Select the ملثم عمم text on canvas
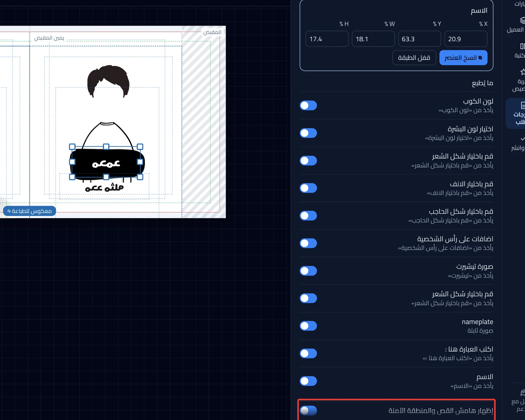 (104, 187)
